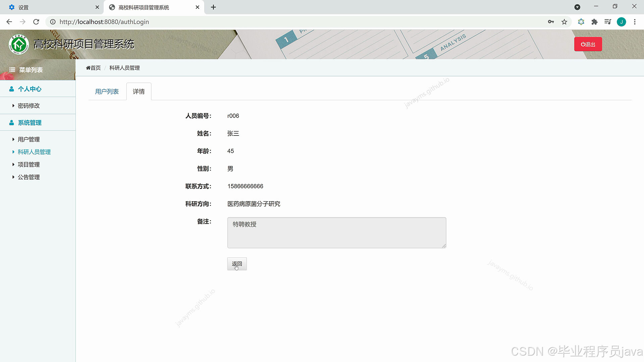Click 科研人员管理 in the breadcrumb
The image size is (644, 362).
tap(124, 68)
